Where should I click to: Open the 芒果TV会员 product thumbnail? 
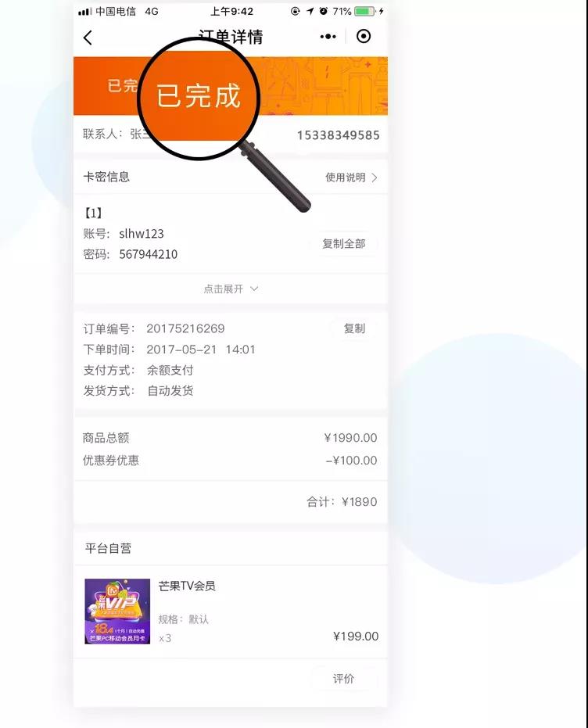point(117,611)
